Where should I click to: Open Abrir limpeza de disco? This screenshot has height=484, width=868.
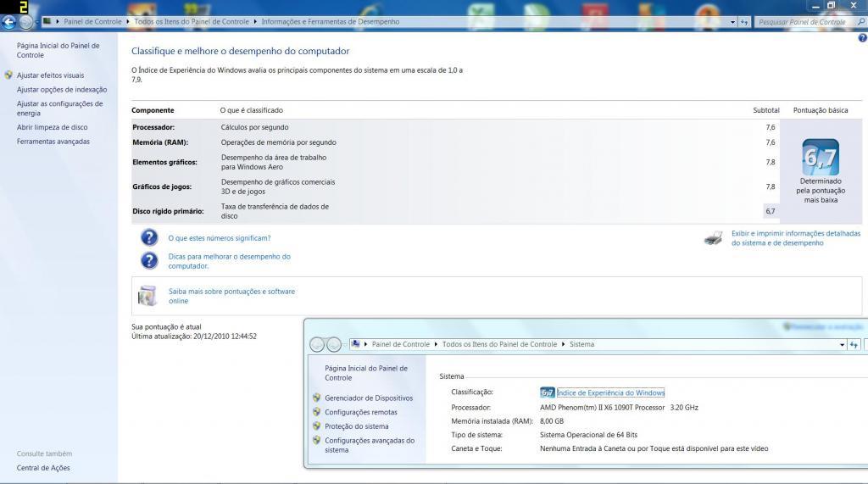(52, 127)
